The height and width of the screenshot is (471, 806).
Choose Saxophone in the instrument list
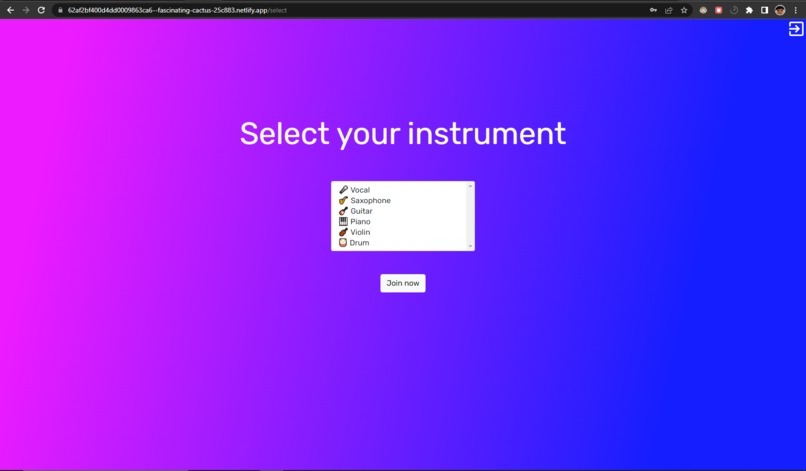(400, 201)
